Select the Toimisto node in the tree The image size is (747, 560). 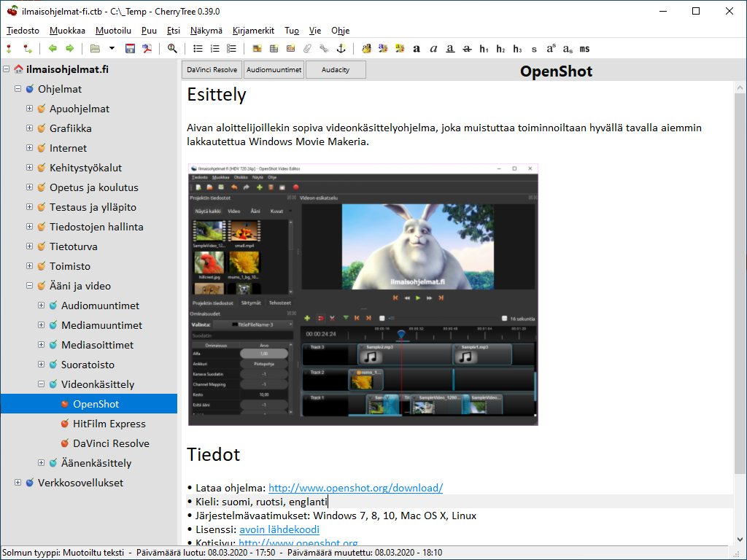pos(70,266)
